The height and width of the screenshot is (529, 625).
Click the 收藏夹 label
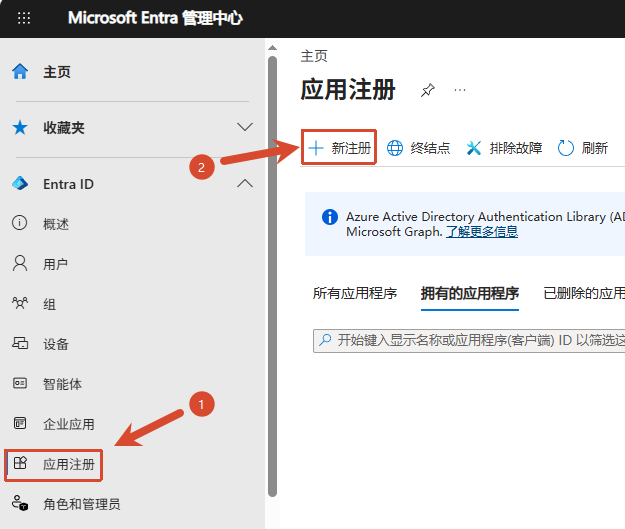coord(64,128)
